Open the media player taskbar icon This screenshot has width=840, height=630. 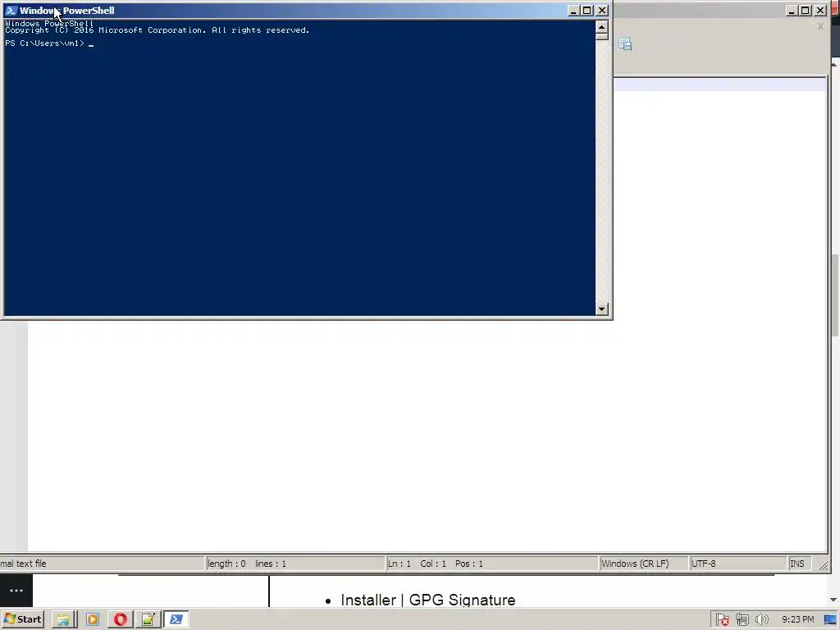[92, 619]
